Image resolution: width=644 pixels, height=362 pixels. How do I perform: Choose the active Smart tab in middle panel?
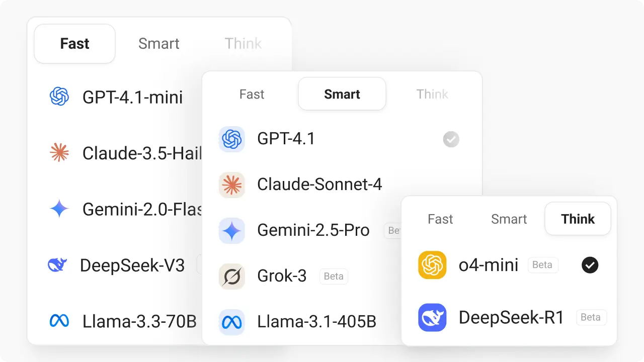tap(342, 94)
